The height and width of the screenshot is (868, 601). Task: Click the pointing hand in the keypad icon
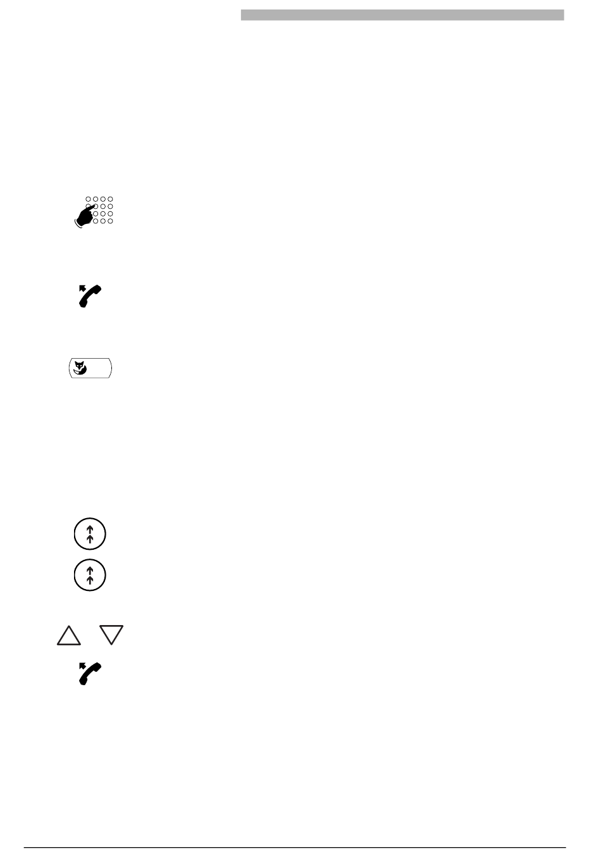(x=84, y=216)
